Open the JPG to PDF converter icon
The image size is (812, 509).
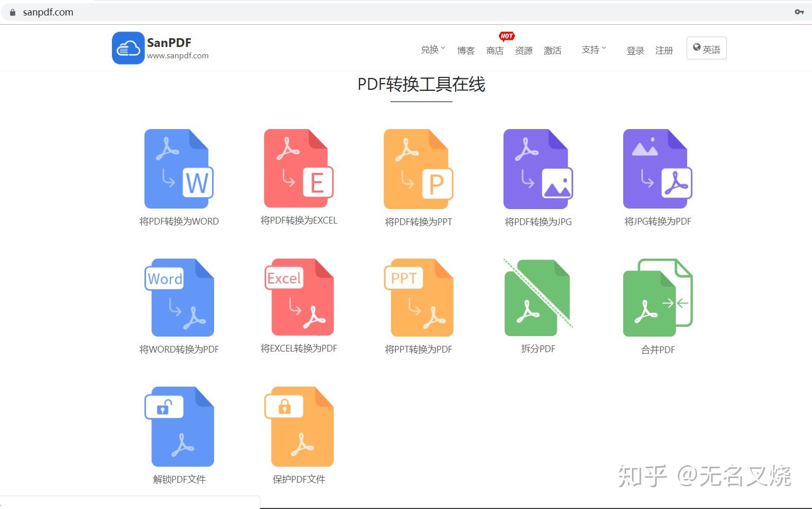658,169
